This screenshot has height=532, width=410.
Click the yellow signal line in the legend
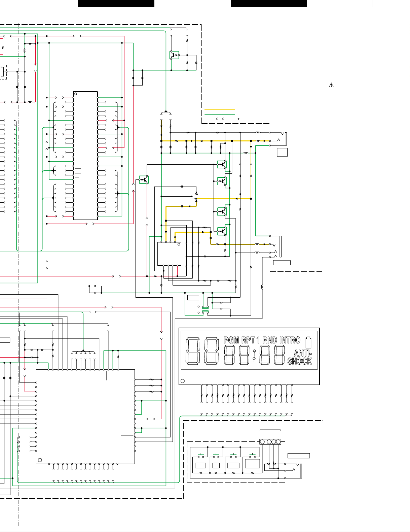(x=220, y=110)
